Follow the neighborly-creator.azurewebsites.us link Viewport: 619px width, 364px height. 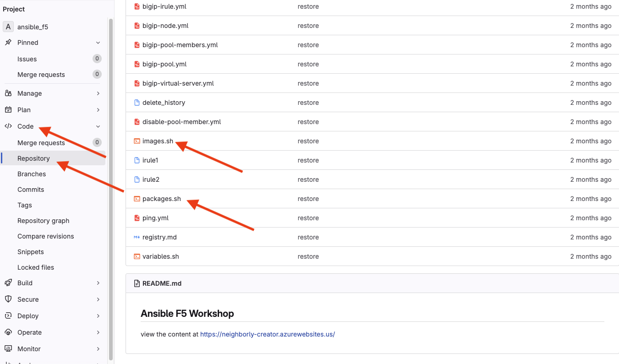coord(268,334)
